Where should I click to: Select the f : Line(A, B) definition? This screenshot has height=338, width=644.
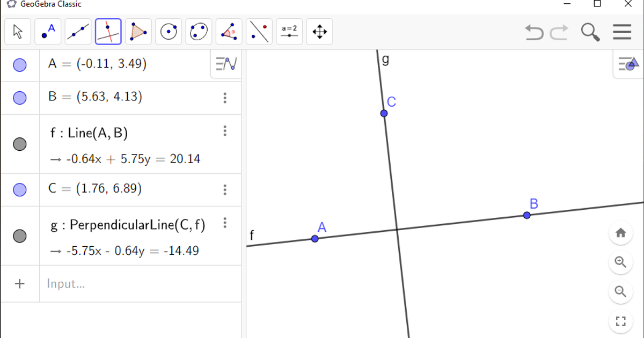coord(89,133)
